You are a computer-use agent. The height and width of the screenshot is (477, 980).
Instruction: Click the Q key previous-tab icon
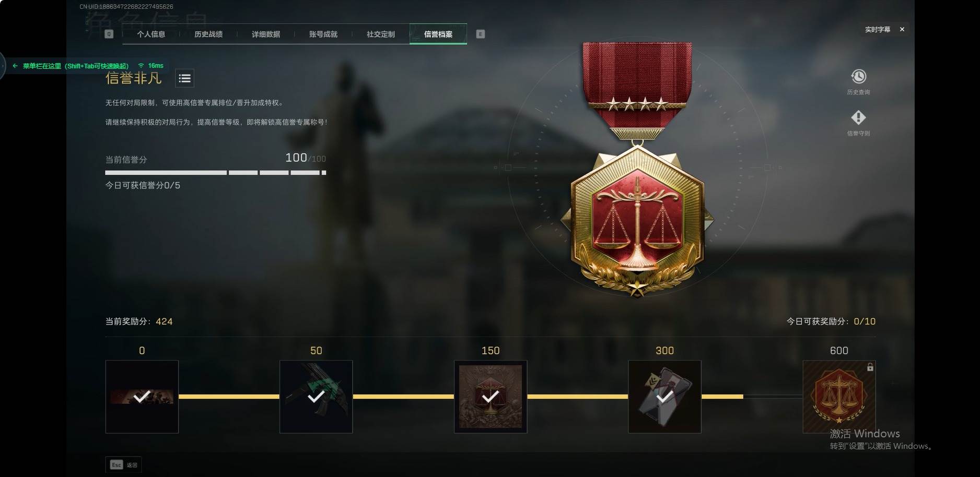pos(109,34)
